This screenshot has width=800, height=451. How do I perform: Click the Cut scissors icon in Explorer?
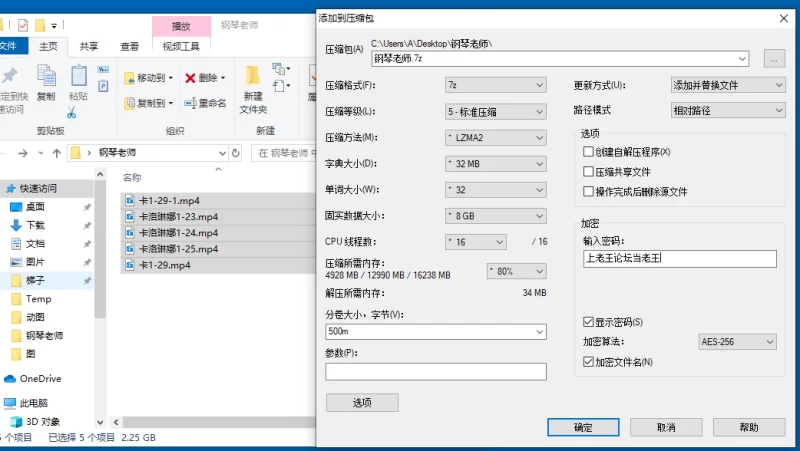click(71, 112)
